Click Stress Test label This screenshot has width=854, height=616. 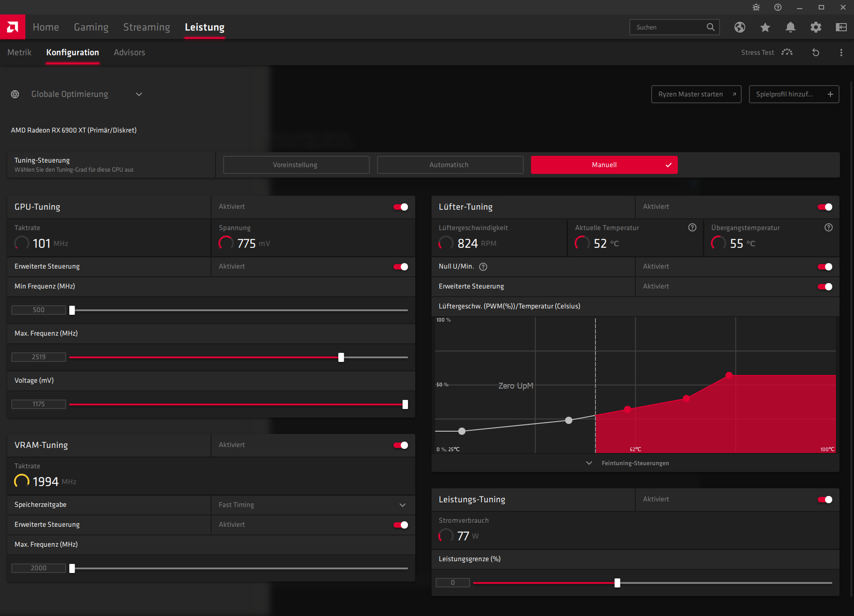point(758,53)
